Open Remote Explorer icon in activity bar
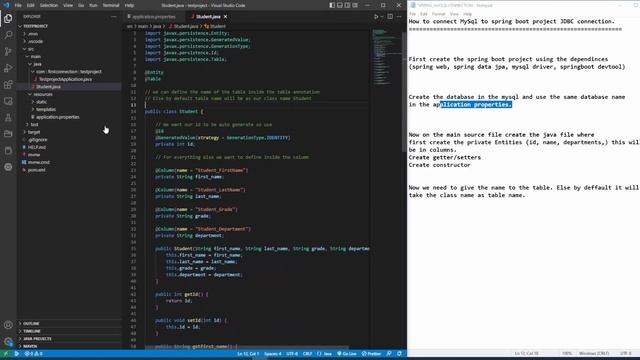The width and height of the screenshot is (640, 360). 8,101
